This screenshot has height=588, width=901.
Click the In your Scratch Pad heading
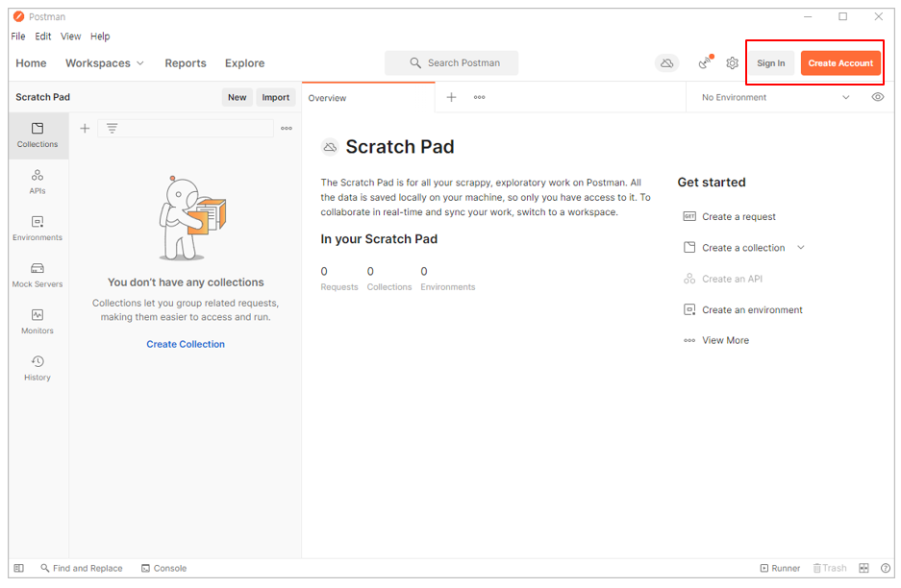pyautogui.click(x=379, y=239)
